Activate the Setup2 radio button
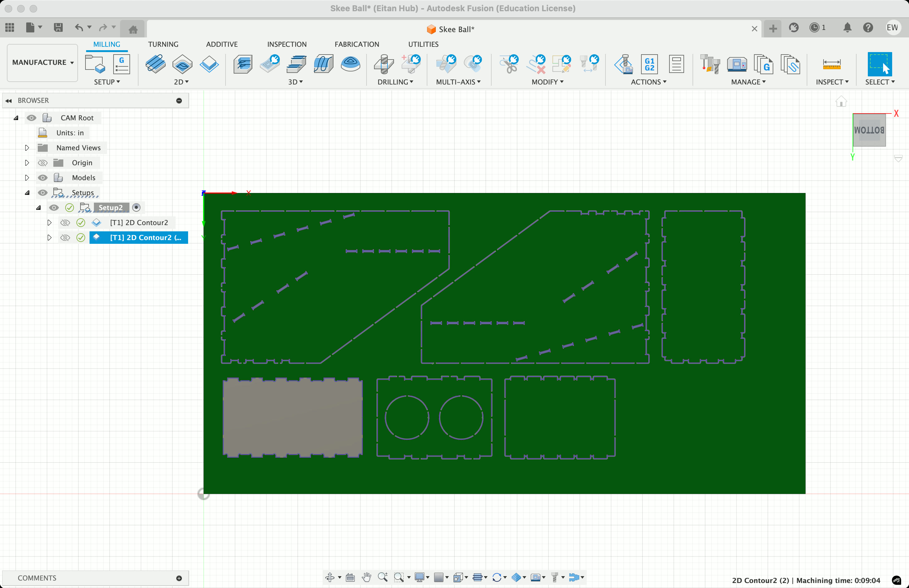Image resolution: width=909 pixels, height=588 pixels. click(136, 207)
